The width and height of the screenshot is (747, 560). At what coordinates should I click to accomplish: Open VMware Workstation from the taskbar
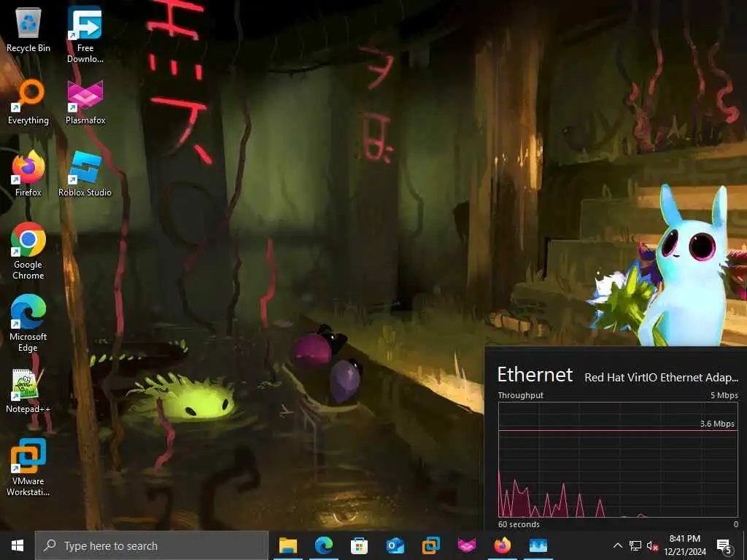pos(430,545)
